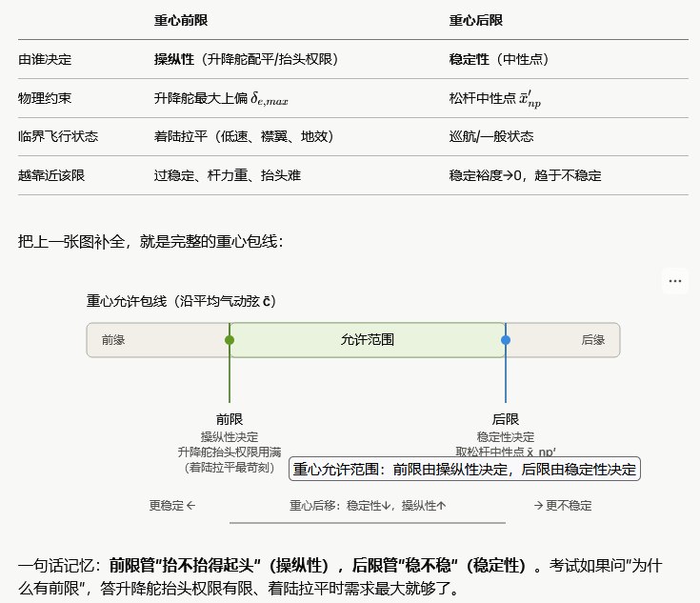Screen dimensions: 700x603
Task: Click the cell 稳定性（中性点）
Action: 499,59
